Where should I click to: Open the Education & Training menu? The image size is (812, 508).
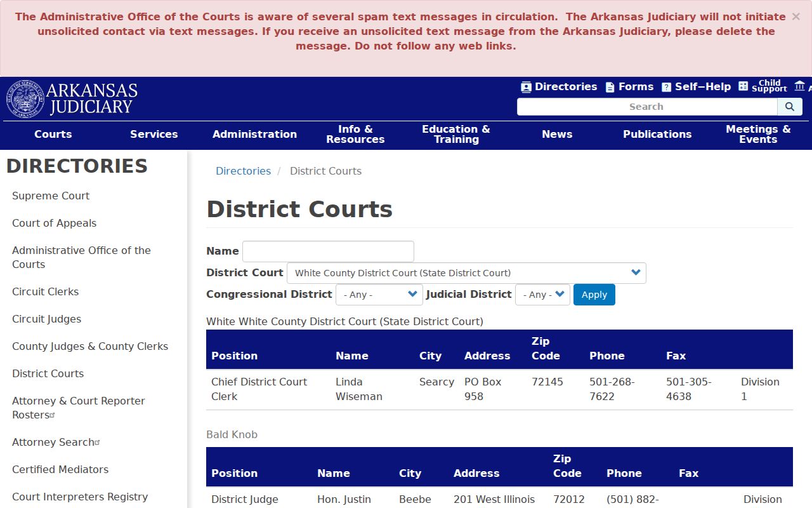coord(456,134)
